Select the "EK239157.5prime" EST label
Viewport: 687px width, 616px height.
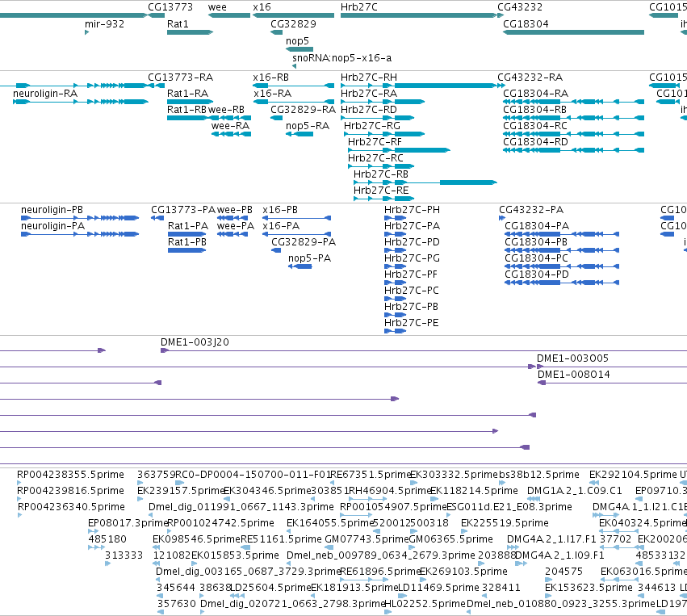click(181, 491)
